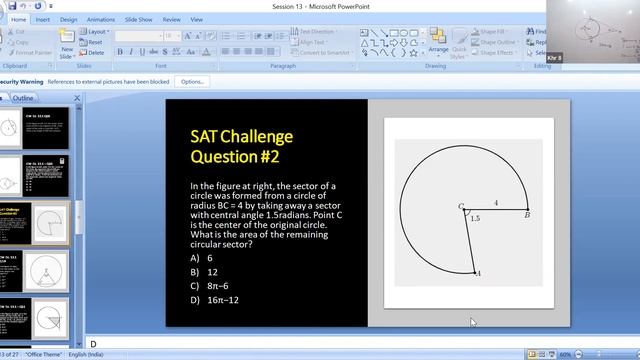The height and width of the screenshot is (360, 640).
Task: Toggle strikethrough formatting
Action: click(x=153, y=52)
